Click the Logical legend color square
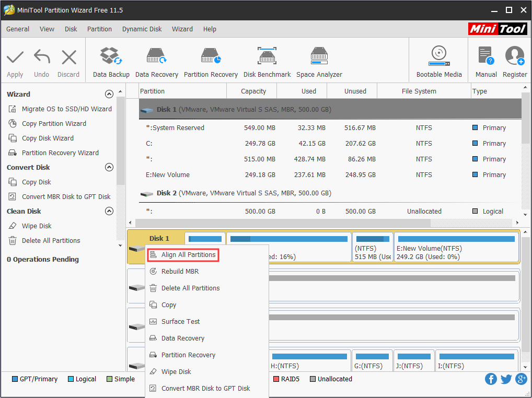 (x=71, y=379)
